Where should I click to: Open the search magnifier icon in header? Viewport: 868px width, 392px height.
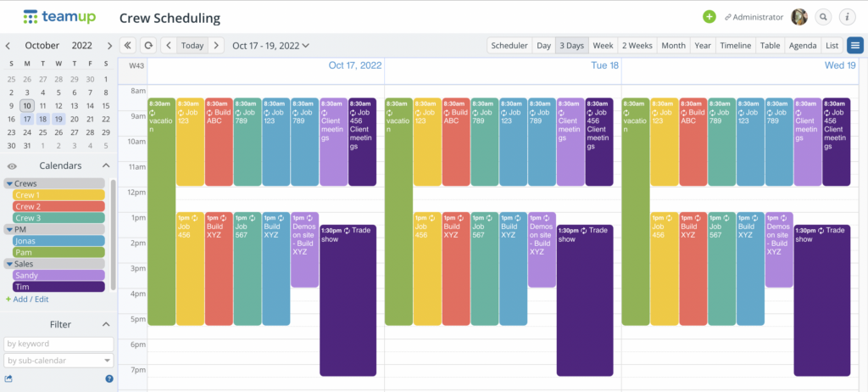click(x=824, y=17)
